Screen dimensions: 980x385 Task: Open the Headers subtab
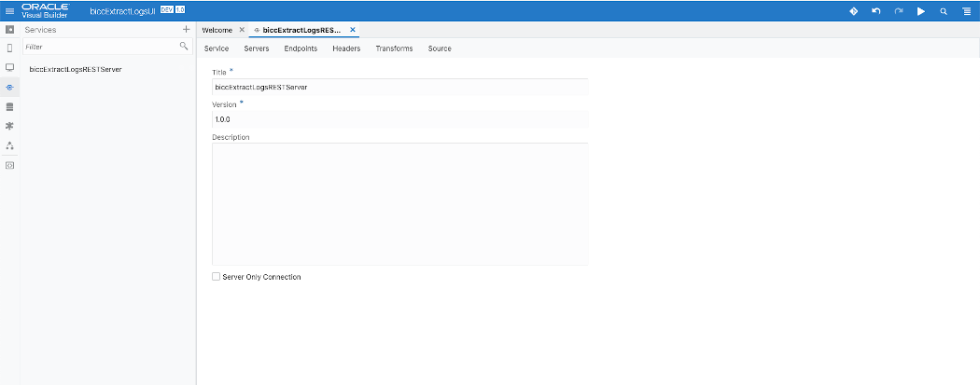pos(346,48)
